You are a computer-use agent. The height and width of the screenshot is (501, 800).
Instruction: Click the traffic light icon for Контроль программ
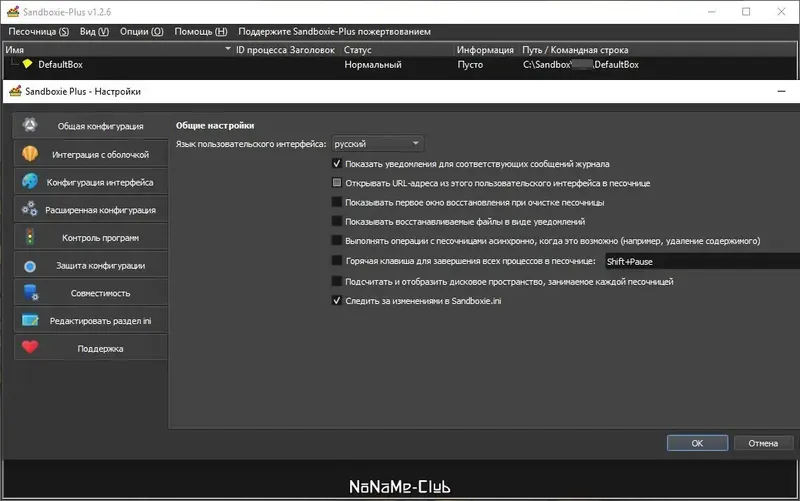pyautogui.click(x=30, y=237)
